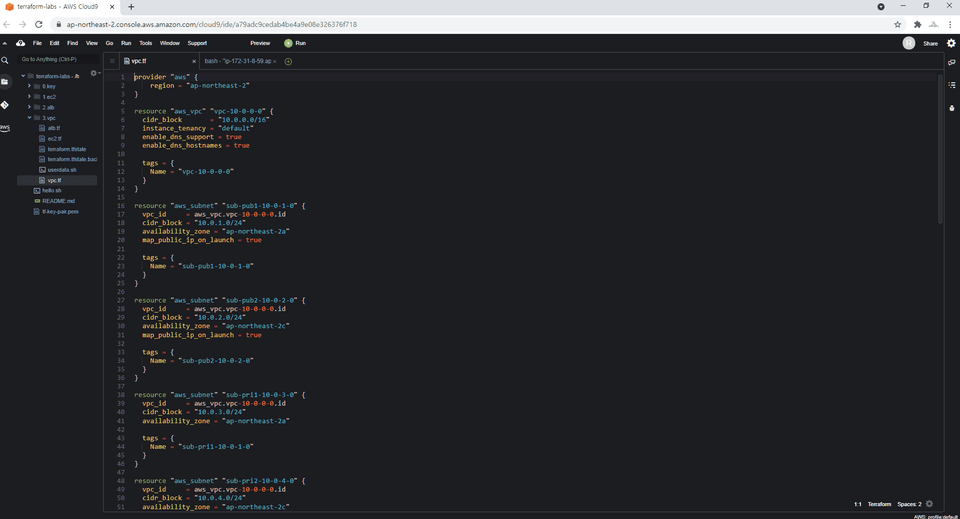Open the Source Control git panel icon
The height and width of the screenshot is (519, 960).
coord(5,105)
